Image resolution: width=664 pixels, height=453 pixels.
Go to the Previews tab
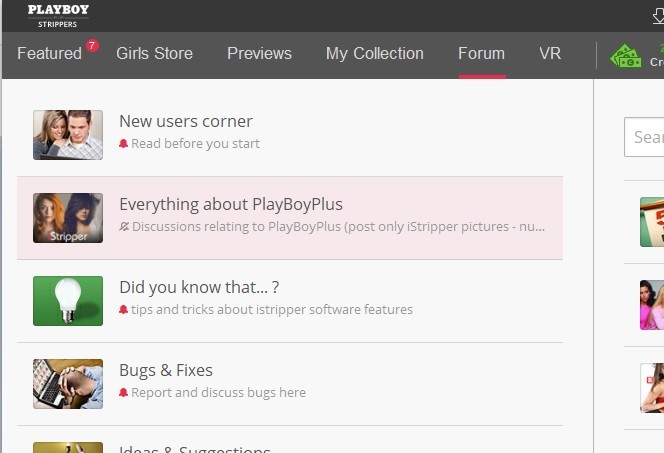(259, 54)
